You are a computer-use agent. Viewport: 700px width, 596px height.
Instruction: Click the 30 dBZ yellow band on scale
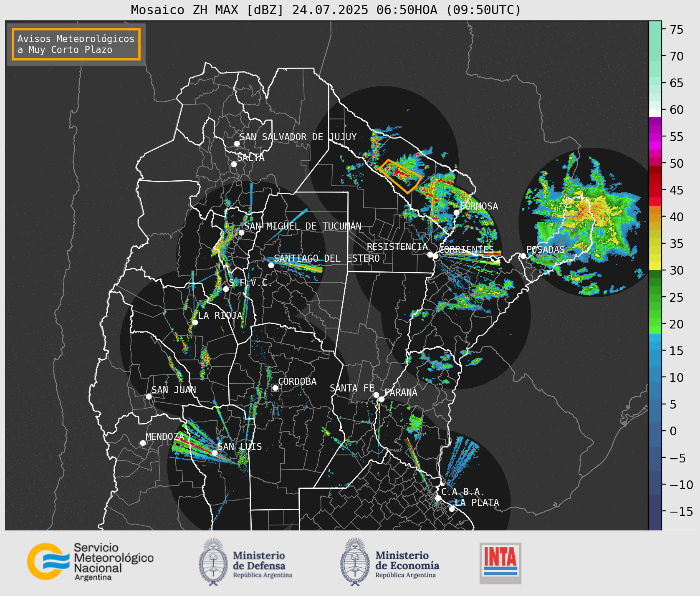(655, 266)
